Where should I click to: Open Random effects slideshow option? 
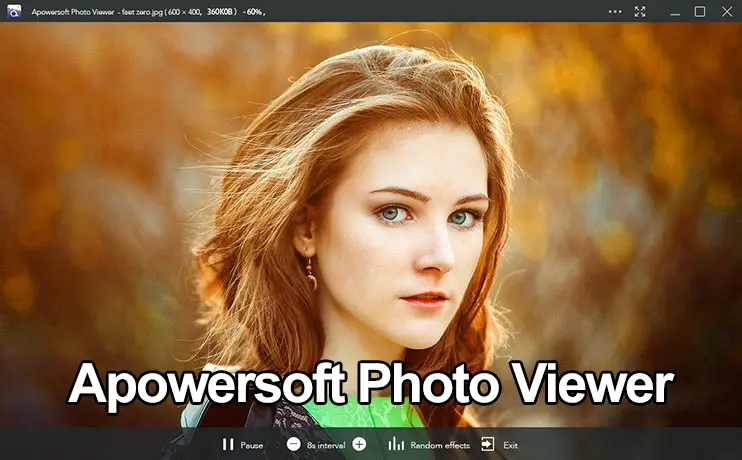(x=429, y=445)
